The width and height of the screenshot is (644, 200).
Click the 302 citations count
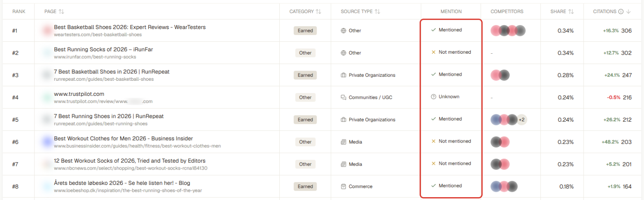[x=626, y=53]
